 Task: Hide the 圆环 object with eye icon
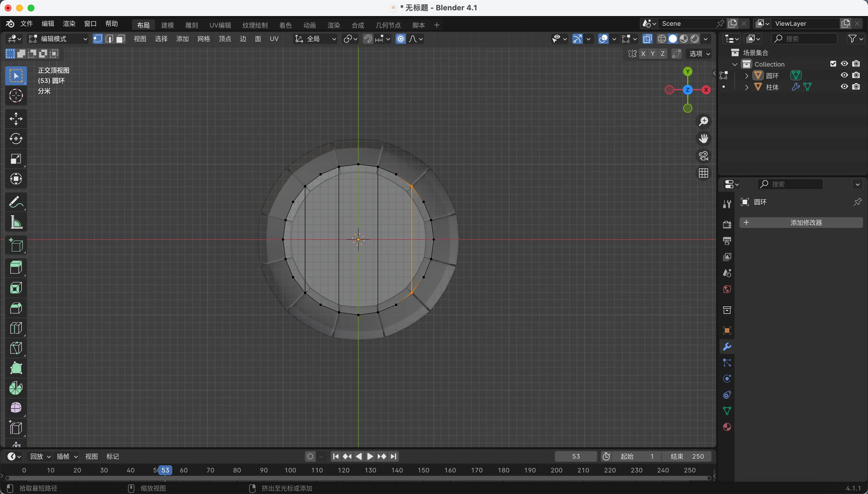pos(844,75)
